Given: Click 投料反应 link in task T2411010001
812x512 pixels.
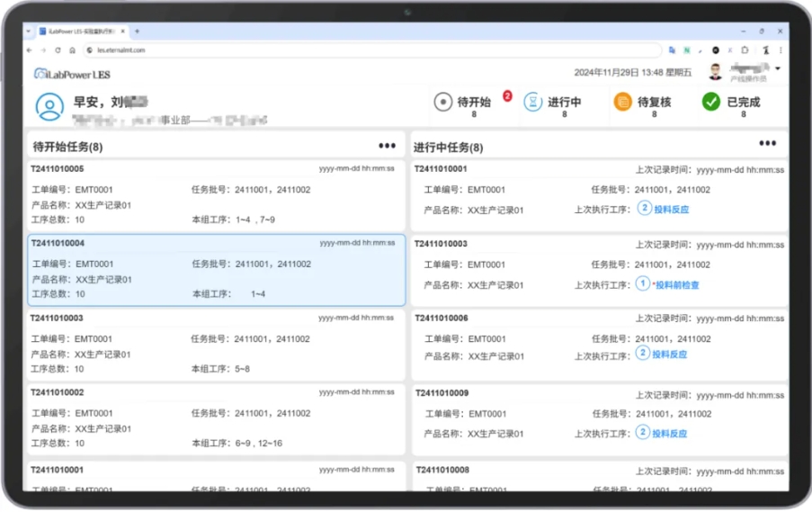Looking at the screenshot, I should coord(670,209).
